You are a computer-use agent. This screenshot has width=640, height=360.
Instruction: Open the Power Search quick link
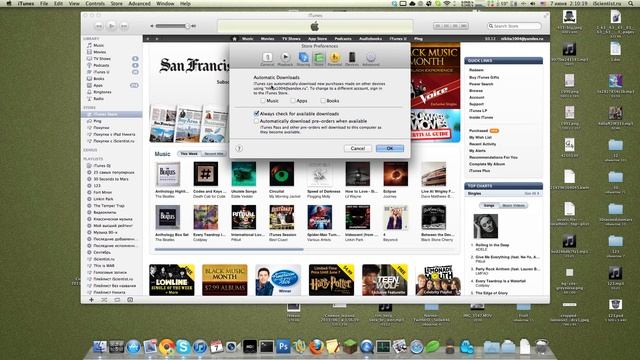click(481, 84)
